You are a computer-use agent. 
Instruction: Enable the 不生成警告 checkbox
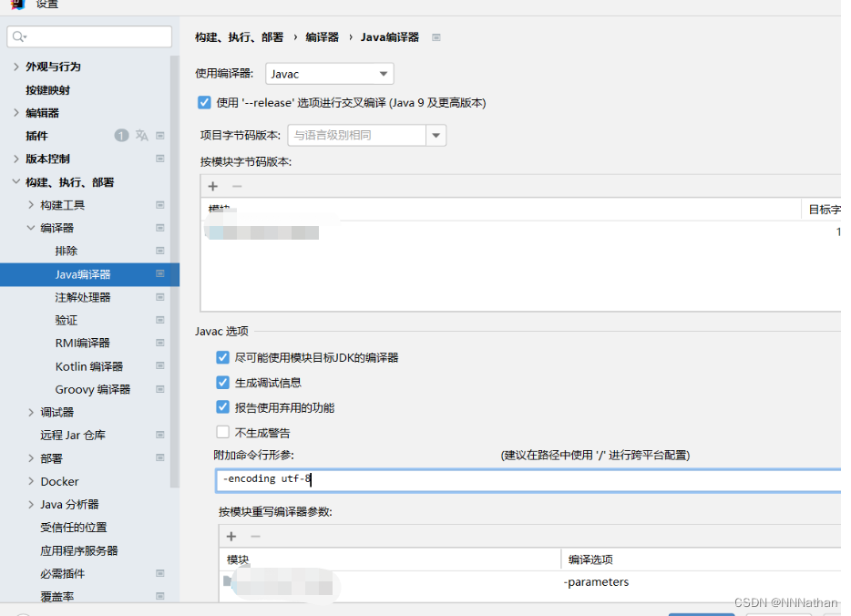point(222,430)
